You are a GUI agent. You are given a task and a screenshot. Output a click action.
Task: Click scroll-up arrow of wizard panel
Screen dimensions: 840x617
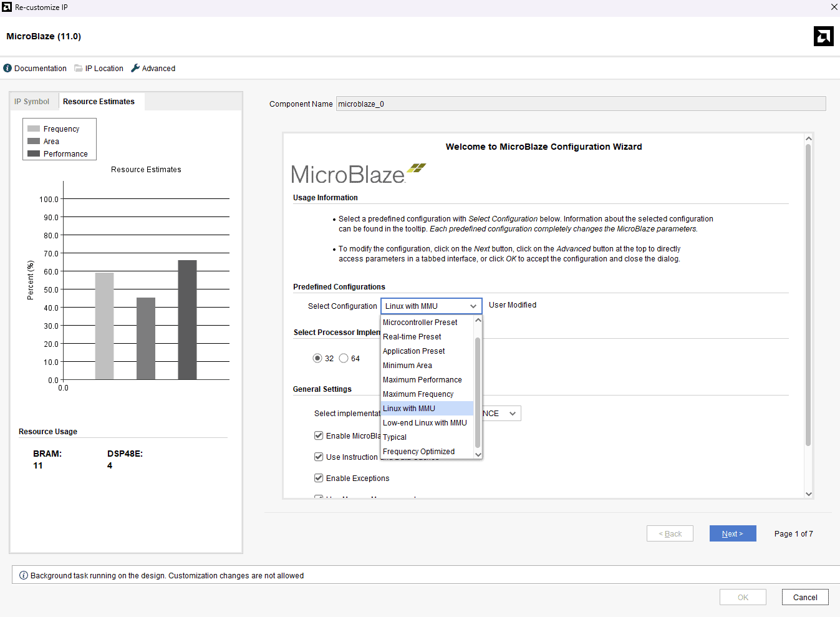click(808, 138)
